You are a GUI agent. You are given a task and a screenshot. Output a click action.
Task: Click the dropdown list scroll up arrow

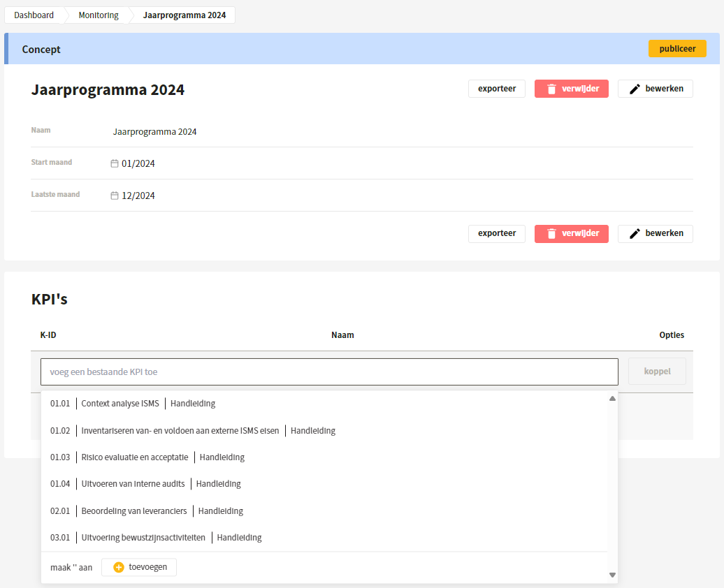point(612,398)
